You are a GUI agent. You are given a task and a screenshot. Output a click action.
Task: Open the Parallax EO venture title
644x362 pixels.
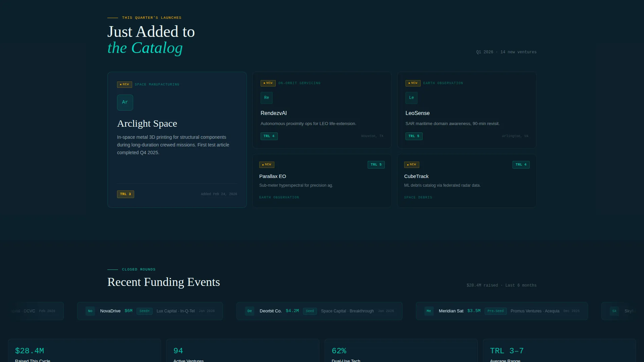pyautogui.click(x=273, y=176)
